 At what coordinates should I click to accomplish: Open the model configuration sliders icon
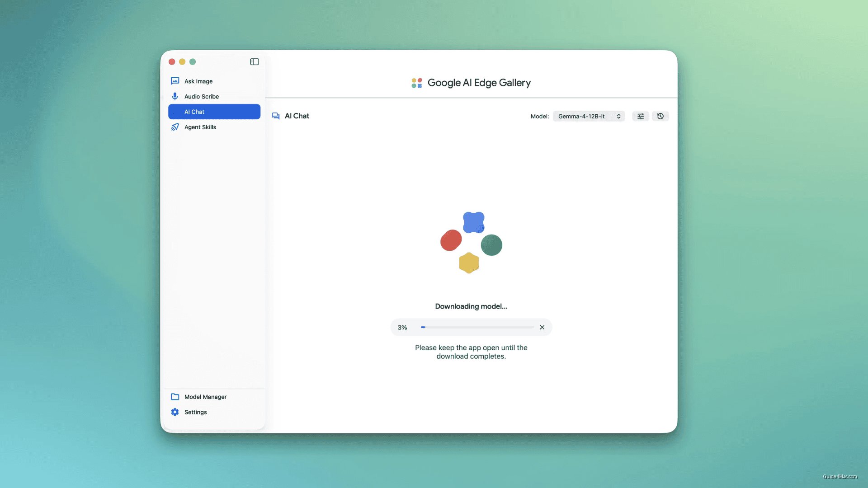(641, 117)
